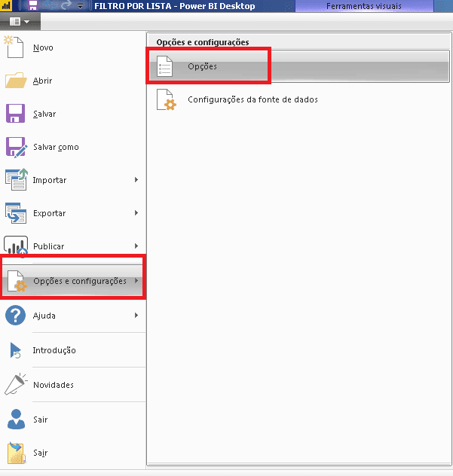Select Salvar in the file menu
The height and width of the screenshot is (476, 453).
tap(73, 114)
